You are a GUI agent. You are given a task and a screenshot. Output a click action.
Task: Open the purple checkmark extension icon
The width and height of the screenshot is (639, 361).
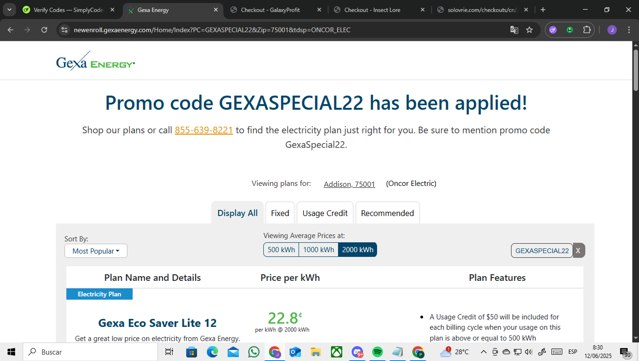click(x=553, y=30)
